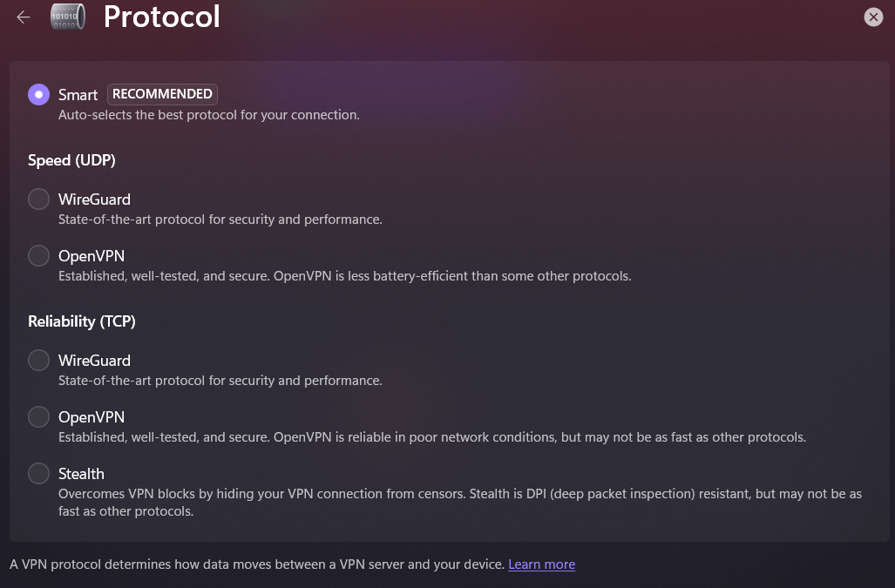Image resolution: width=895 pixels, height=588 pixels.
Task: Click the Smart option label text
Action: 78,95
